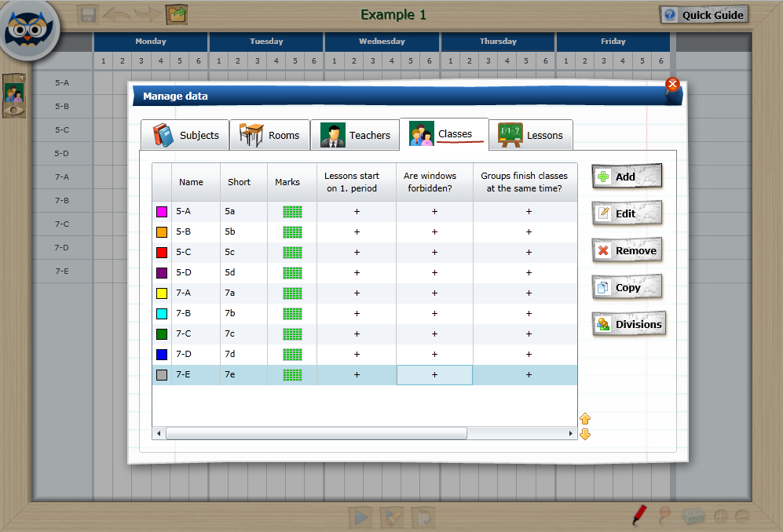783x532 pixels.
Task: Select the 7-D class name cell
Action: coord(196,355)
